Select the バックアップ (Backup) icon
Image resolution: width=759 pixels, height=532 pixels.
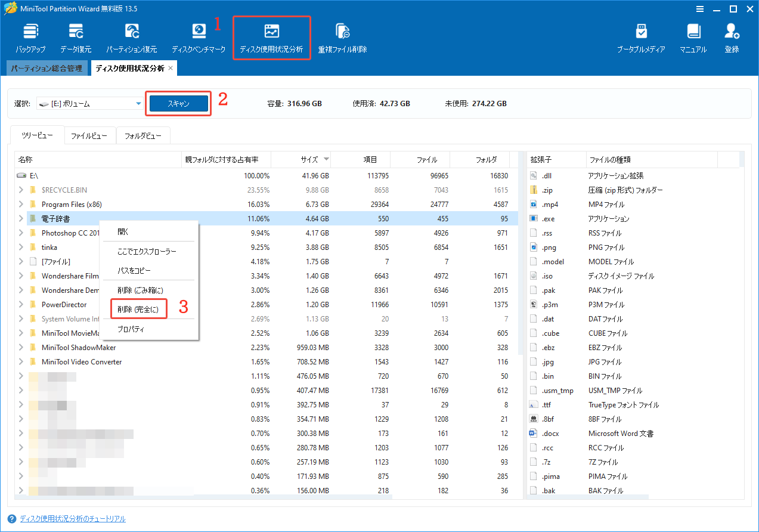click(30, 37)
